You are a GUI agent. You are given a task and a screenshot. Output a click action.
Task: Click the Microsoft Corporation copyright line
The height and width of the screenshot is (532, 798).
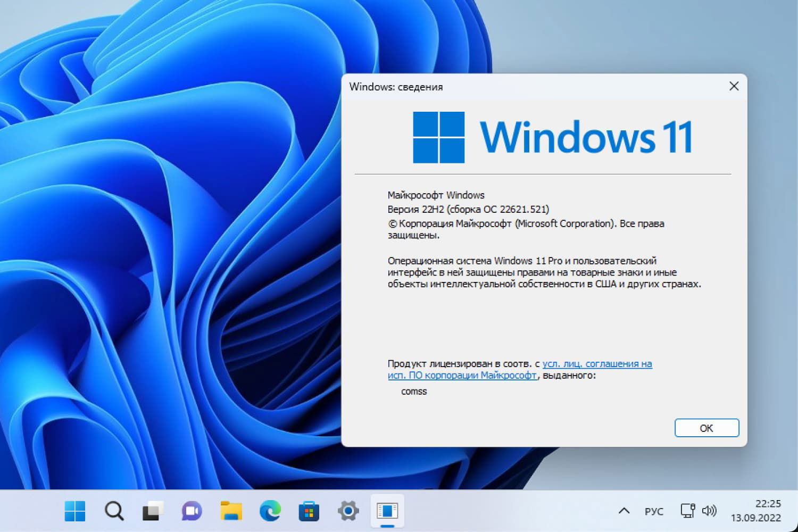click(x=526, y=229)
